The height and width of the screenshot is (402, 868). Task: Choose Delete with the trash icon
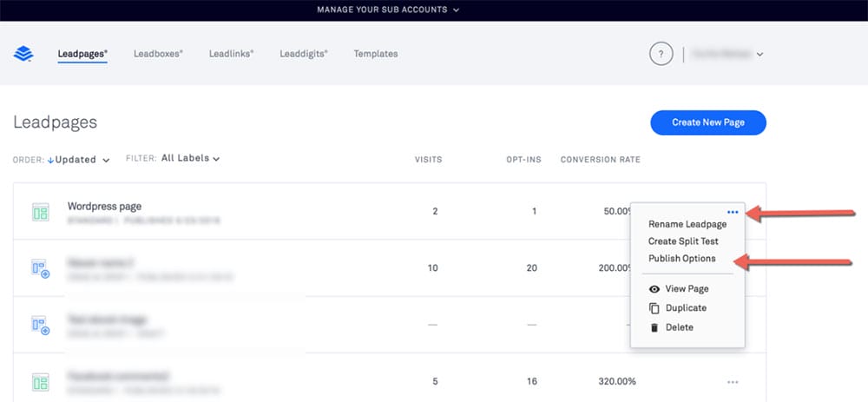678,327
